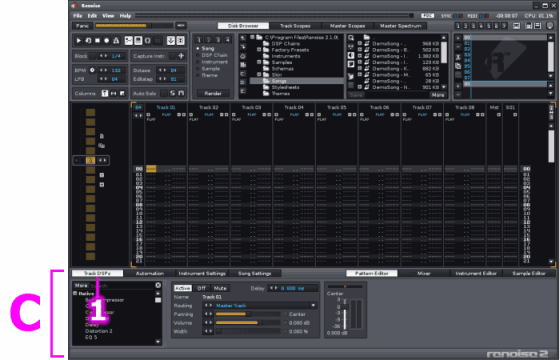This screenshot has width=560, height=360.
Task: Select view preset number 7
Action: 504,26
